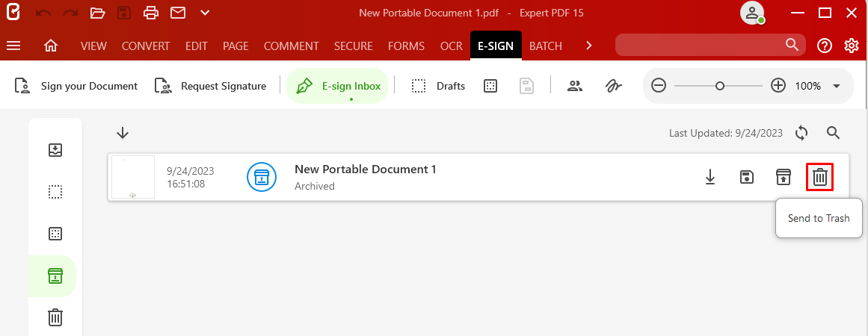The height and width of the screenshot is (336, 868).
Task: Search documents with list magnifier icon
Action: (x=834, y=133)
